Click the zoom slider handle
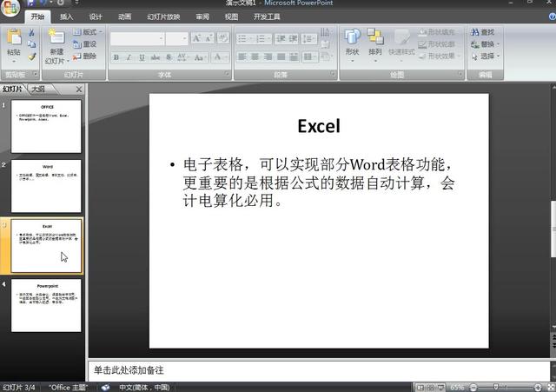The height and width of the screenshot is (392, 556). [496, 388]
